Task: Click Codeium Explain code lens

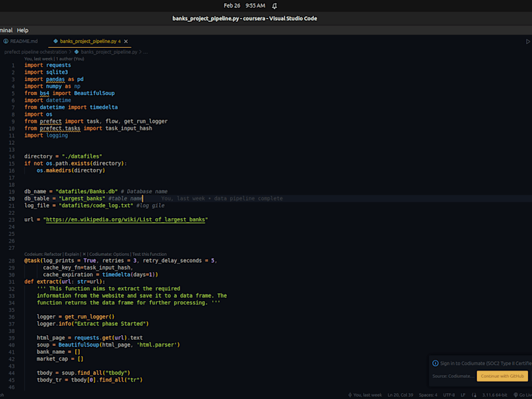Action: coord(72,254)
